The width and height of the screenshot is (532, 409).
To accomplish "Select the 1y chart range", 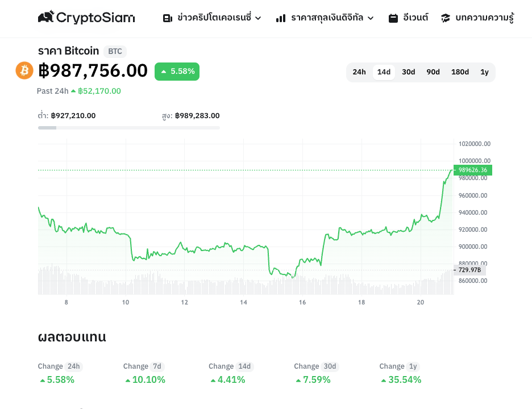I will click(484, 72).
